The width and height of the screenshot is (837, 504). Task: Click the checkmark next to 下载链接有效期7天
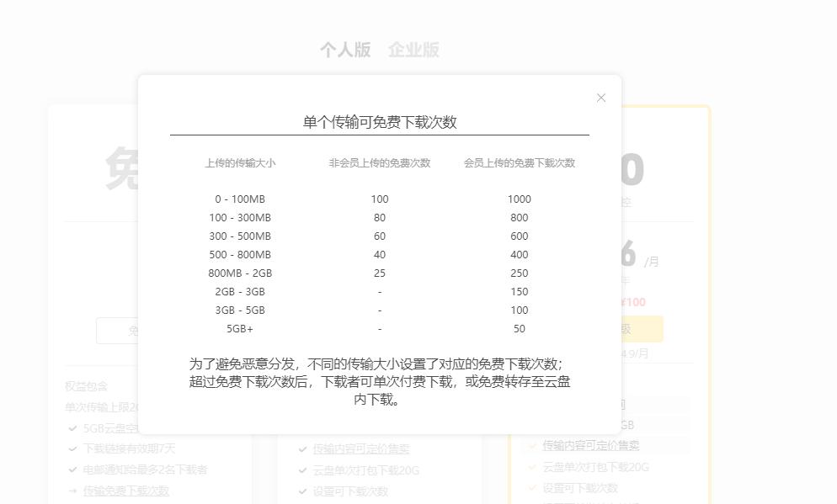(x=72, y=449)
